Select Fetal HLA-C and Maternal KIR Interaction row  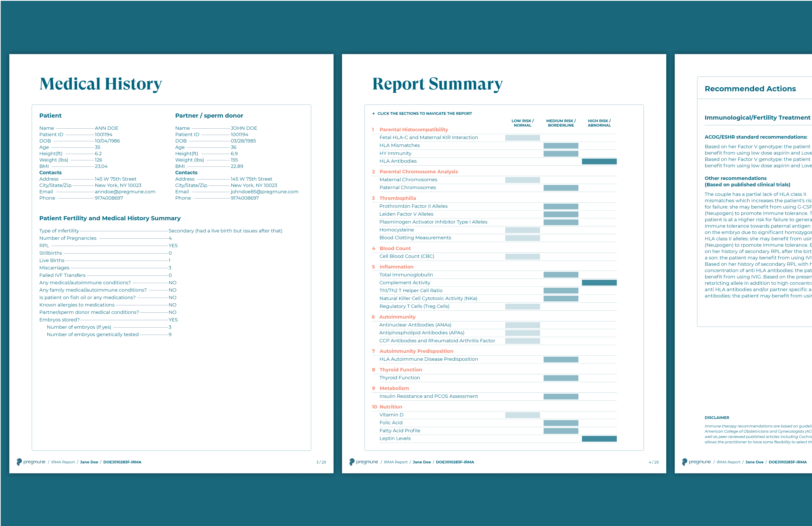pyautogui.click(x=428, y=137)
